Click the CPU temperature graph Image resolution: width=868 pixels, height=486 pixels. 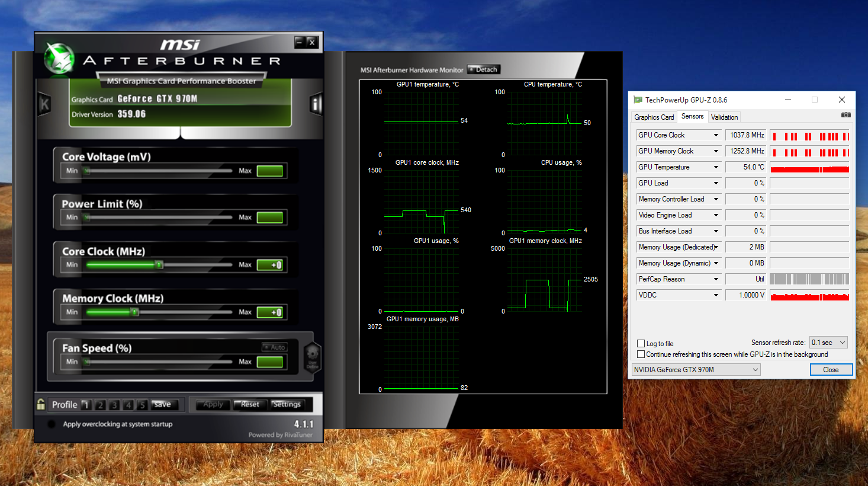[x=545, y=123]
